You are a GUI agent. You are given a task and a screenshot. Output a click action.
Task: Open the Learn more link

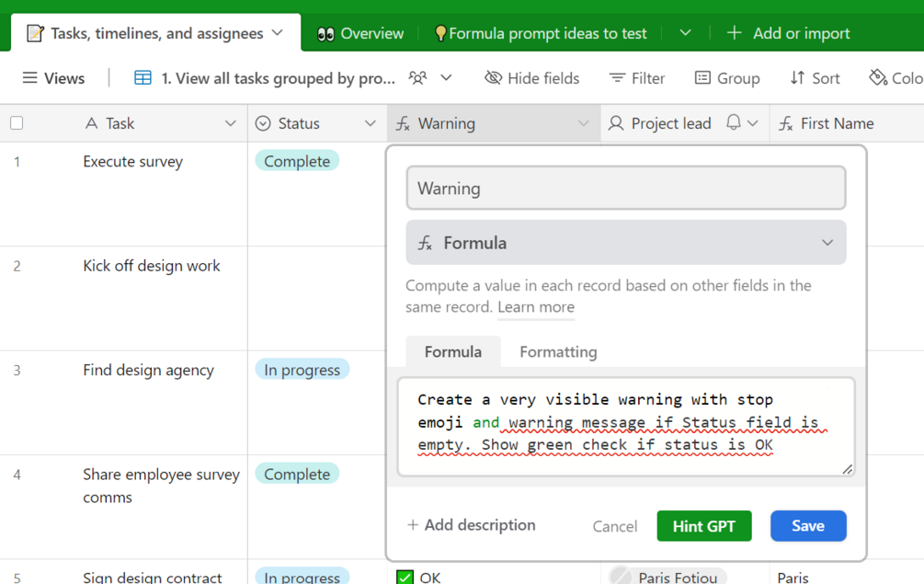[536, 307]
